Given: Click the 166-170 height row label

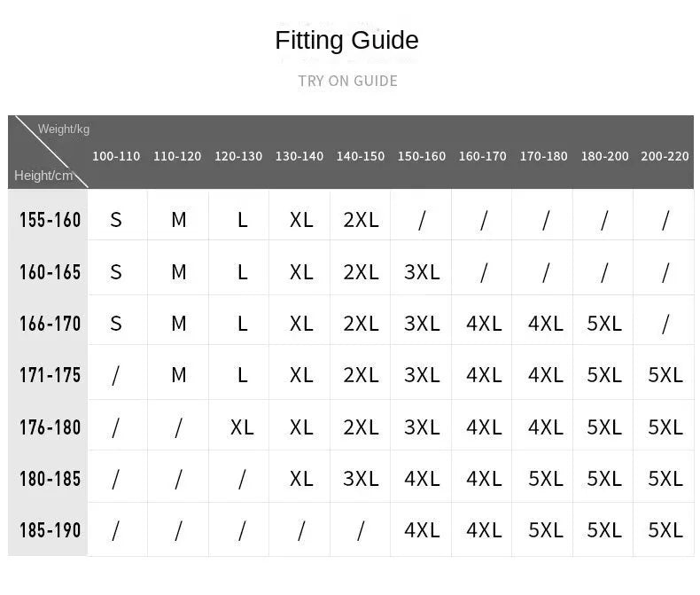Looking at the screenshot, I should [x=50, y=324].
